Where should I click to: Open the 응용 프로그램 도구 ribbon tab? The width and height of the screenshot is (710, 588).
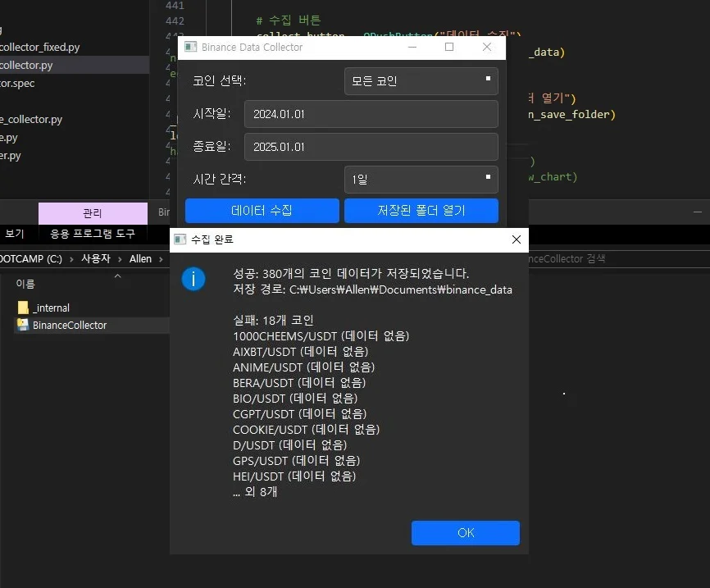[x=93, y=234]
